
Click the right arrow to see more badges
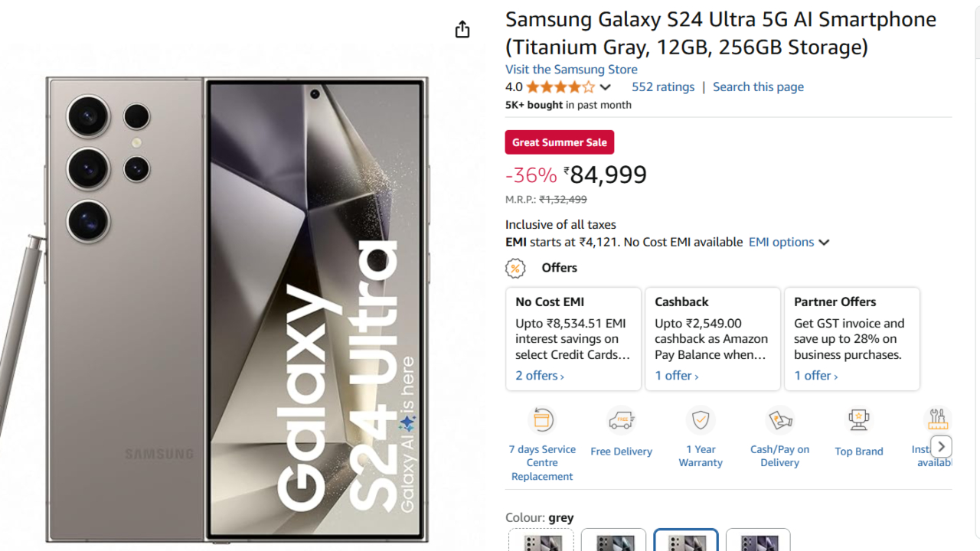click(x=940, y=446)
